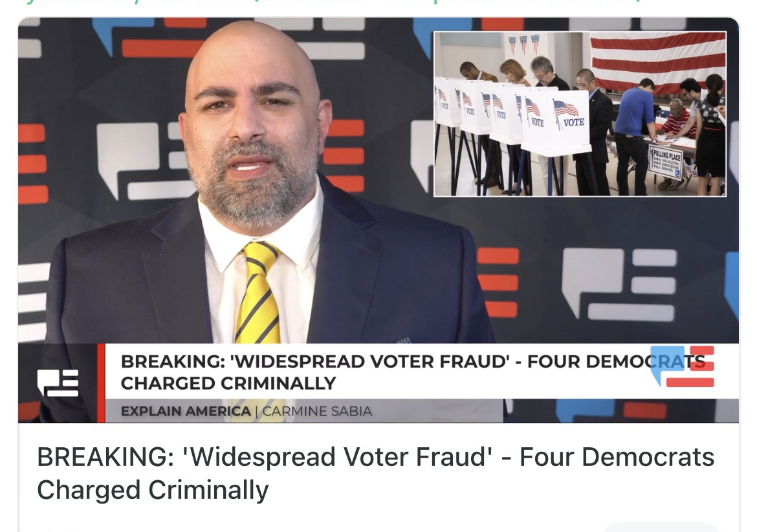This screenshot has height=532, width=757.
Task: Click the POLLING PLACE sign in inset photo
Action: click(x=666, y=162)
